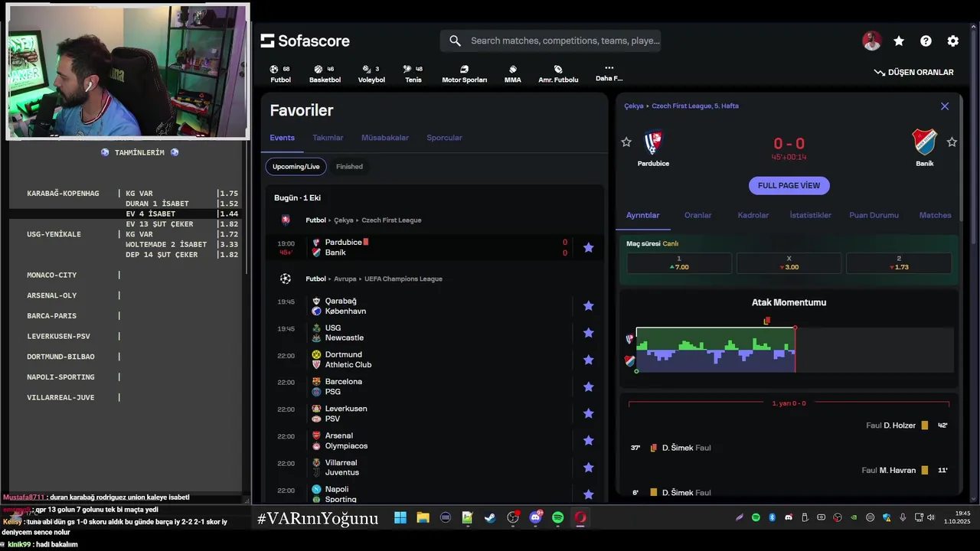Select the MMA sport category
The width and height of the screenshot is (980, 551).
click(512, 74)
